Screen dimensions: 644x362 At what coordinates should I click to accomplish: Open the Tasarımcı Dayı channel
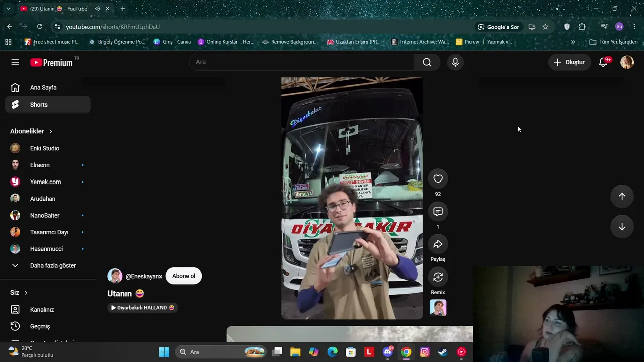(48, 232)
